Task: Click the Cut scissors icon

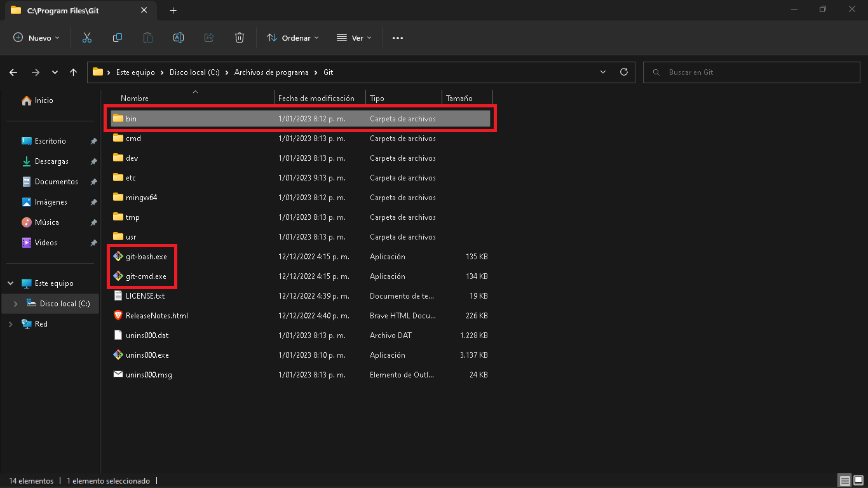Action: (87, 38)
